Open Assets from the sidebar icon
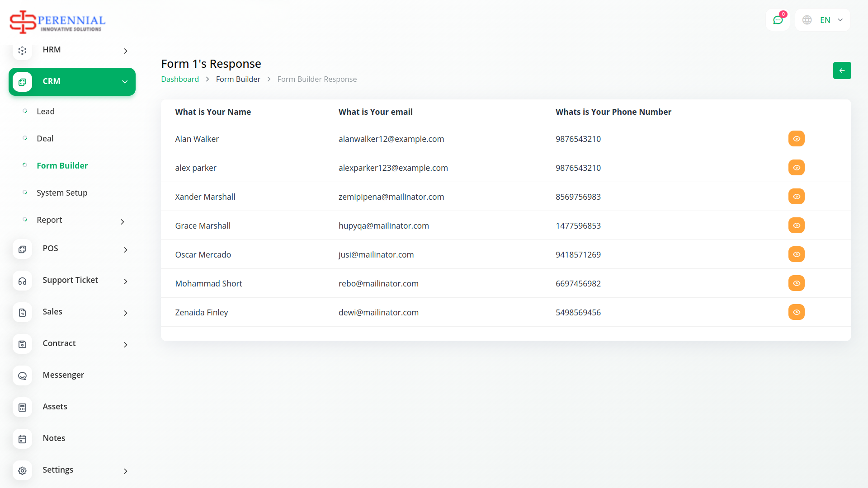Screen dimensions: 868x488 (22, 407)
